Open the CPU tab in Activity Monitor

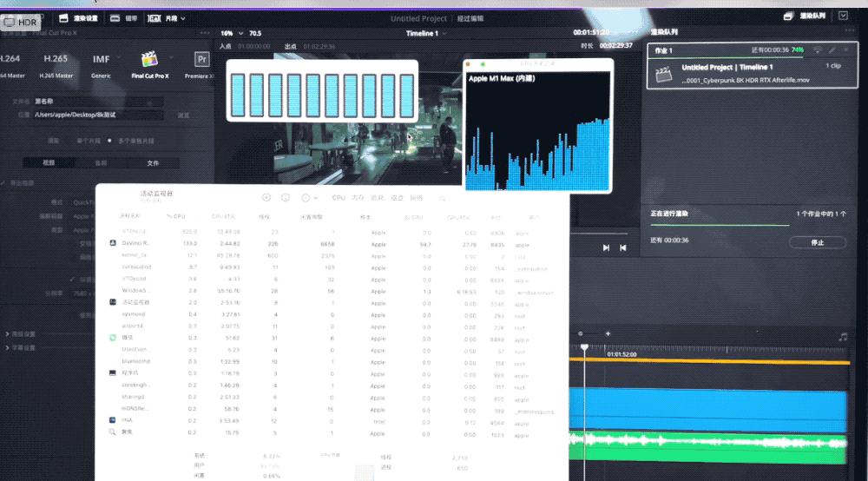point(338,198)
